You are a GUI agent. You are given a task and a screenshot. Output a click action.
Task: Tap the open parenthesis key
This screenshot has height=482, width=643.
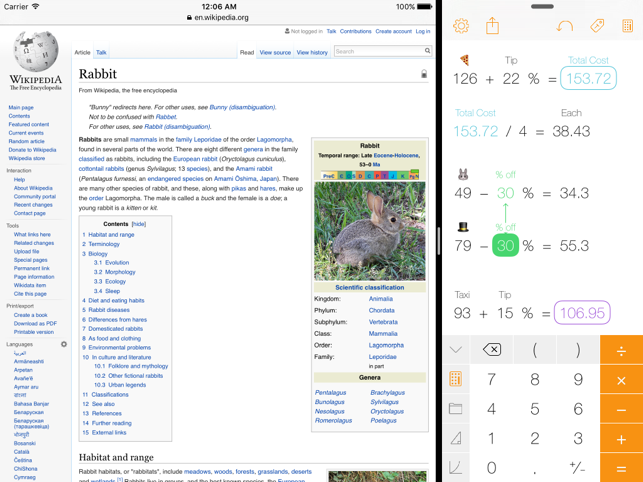click(x=534, y=350)
